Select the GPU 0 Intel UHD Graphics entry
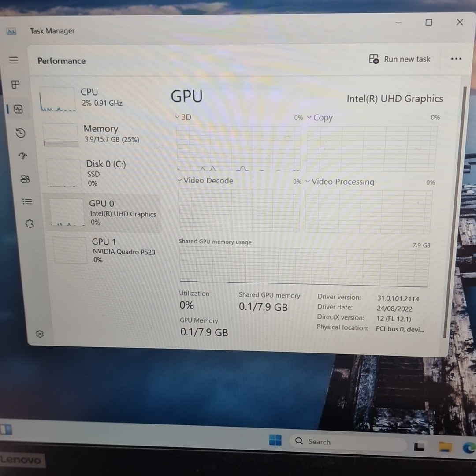 coord(104,213)
